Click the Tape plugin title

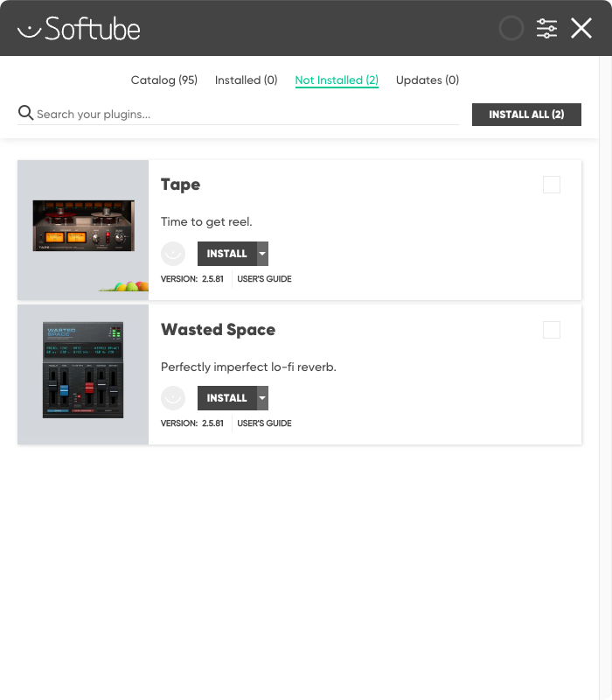(180, 185)
